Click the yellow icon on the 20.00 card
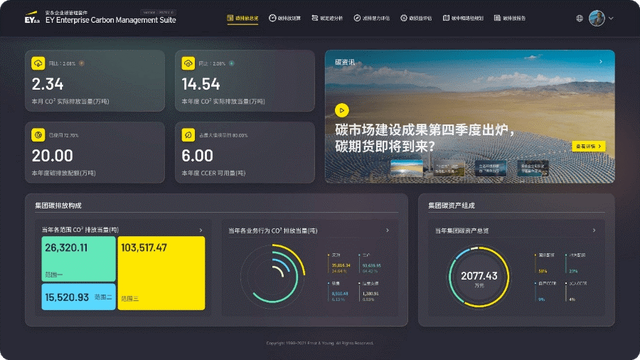This screenshot has height=360, width=640. point(38,135)
